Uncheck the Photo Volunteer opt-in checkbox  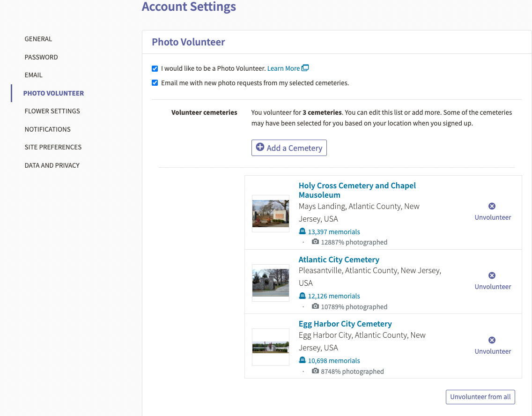pos(155,68)
